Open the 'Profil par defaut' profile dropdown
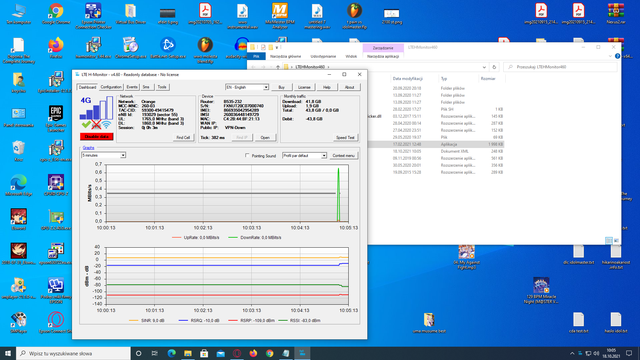 [x=304, y=156]
